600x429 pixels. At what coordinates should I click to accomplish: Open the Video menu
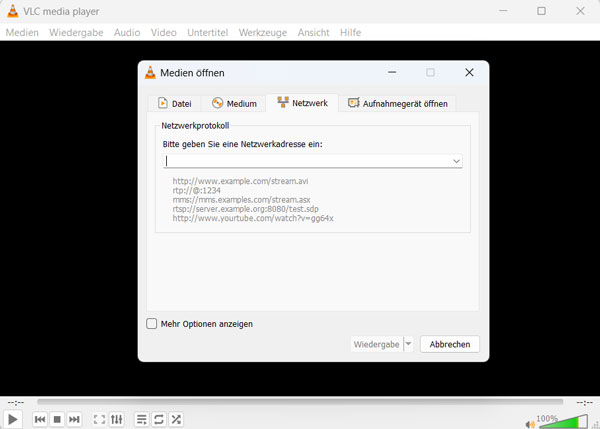[164, 33]
